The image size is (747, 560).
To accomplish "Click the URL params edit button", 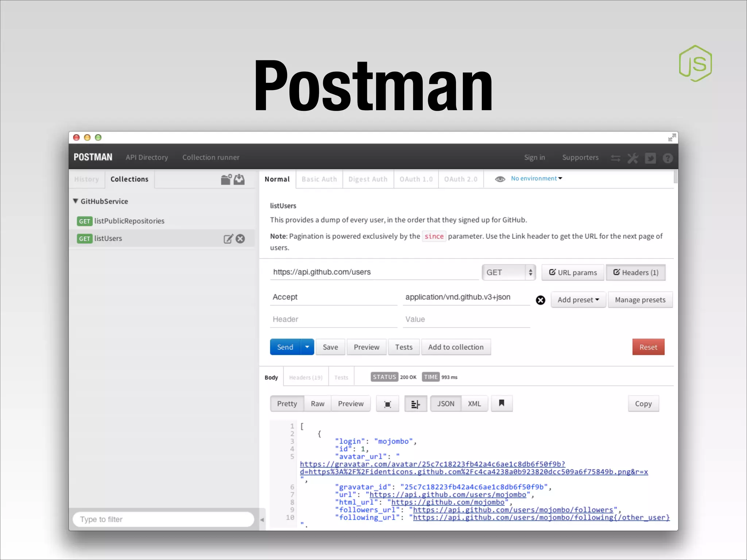I will click(x=573, y=273).
